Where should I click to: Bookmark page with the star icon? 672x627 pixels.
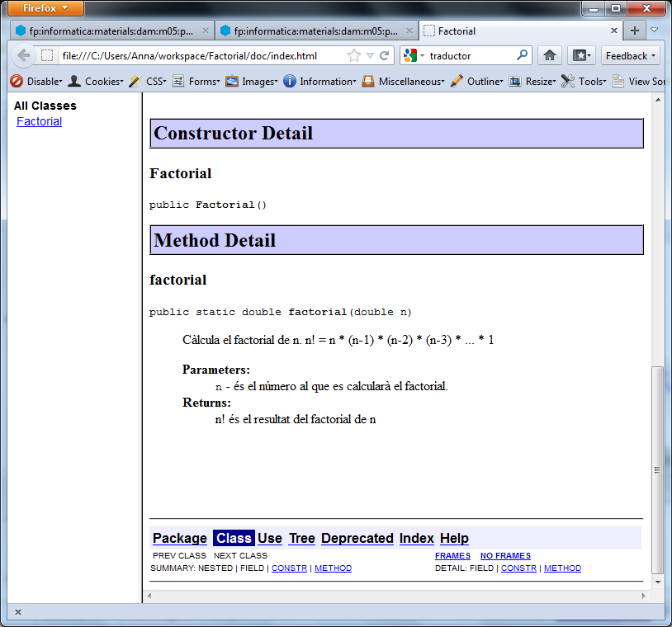[x=354, y=55]
